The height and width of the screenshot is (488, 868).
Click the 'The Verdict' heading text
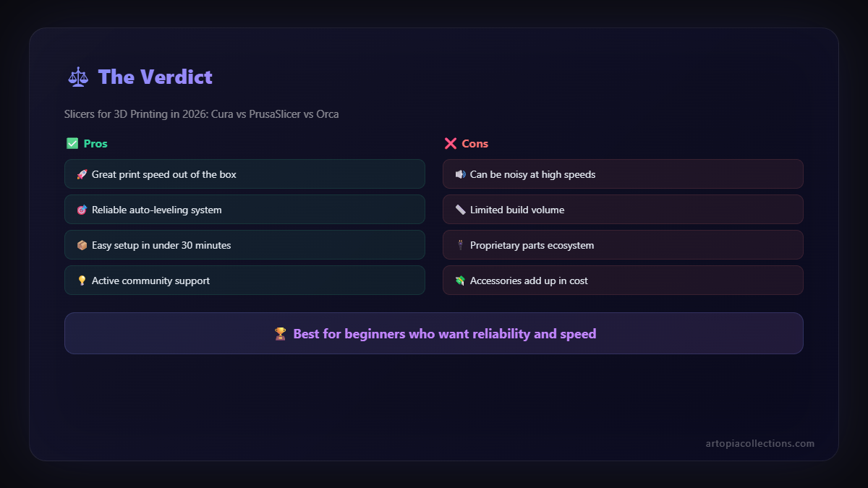click(155, 77)
